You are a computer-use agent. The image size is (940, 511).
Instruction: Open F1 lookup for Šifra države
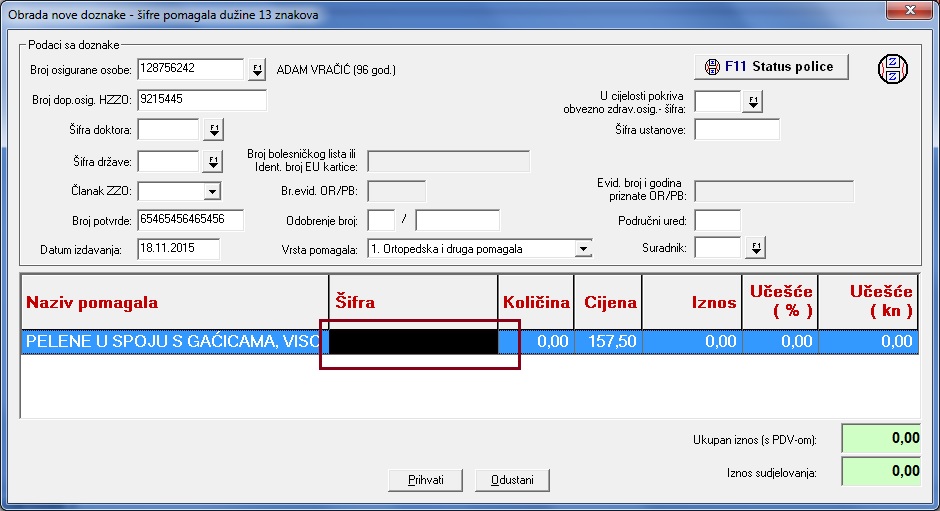[213, 161]
